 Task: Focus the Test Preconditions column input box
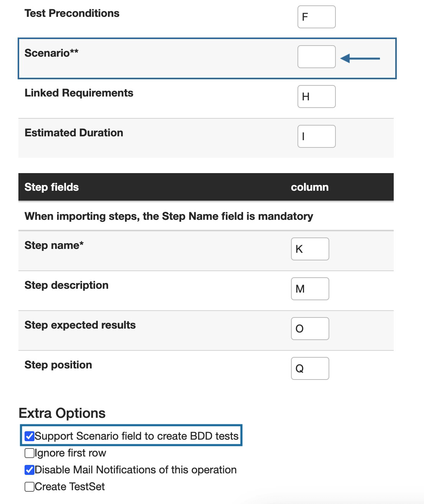(316, 17)
